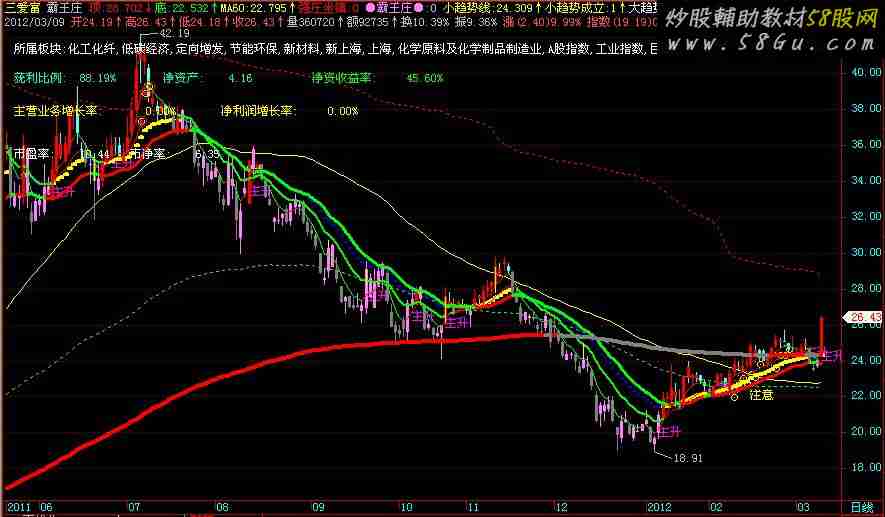Click the 主升 marker near 20.00 level
Screen dimensions: 885x517
pos(669,432)
